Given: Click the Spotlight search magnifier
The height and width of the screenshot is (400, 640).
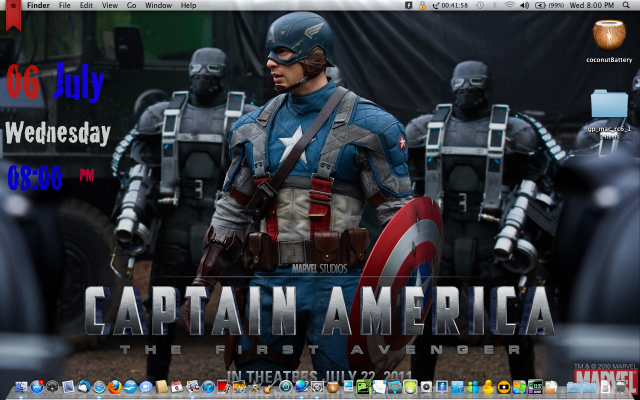Looking at the screenshot, I should point(627,6).
